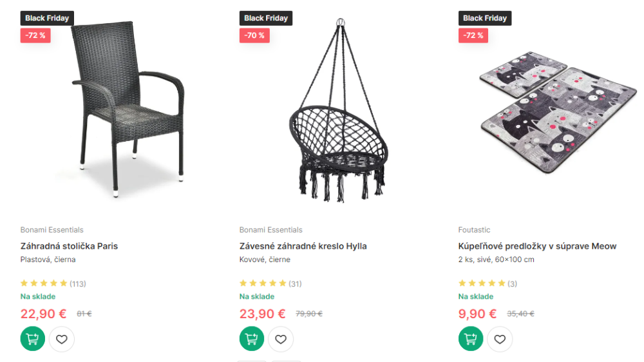Favorite the Záhradná stolička Paris chair

(62, 339)
